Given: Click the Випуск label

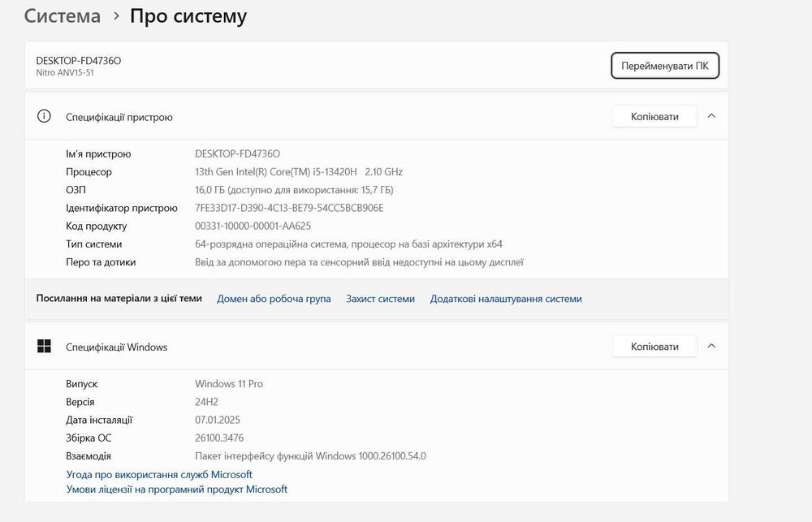Looking at the screenshot, I should [x=82, y=384].
